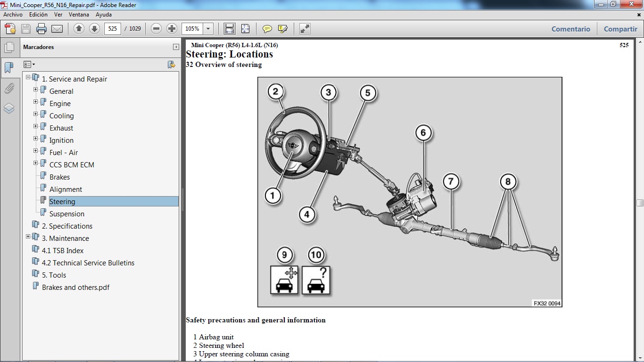
Task: Select the Cooling bookmark
Action: click(61, 116)
